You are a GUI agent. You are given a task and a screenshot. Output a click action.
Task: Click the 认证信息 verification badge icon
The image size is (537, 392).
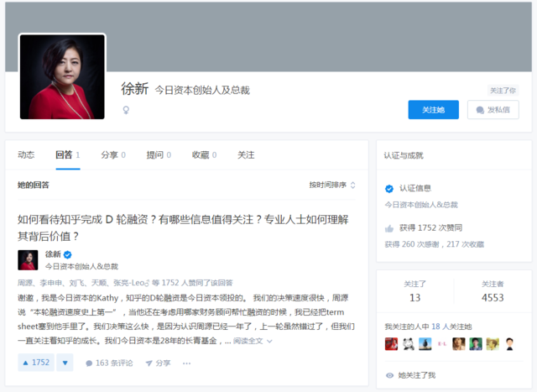[389, 189]
